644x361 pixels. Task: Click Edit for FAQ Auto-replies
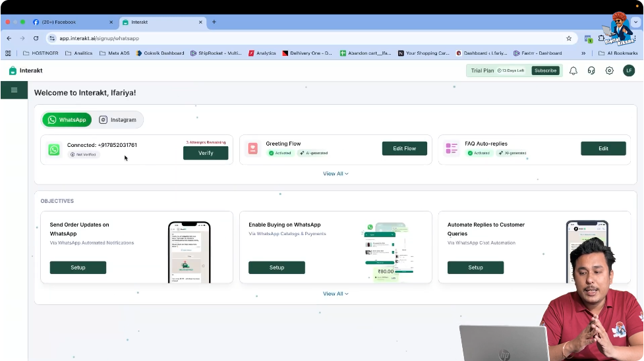click(603, 148)
